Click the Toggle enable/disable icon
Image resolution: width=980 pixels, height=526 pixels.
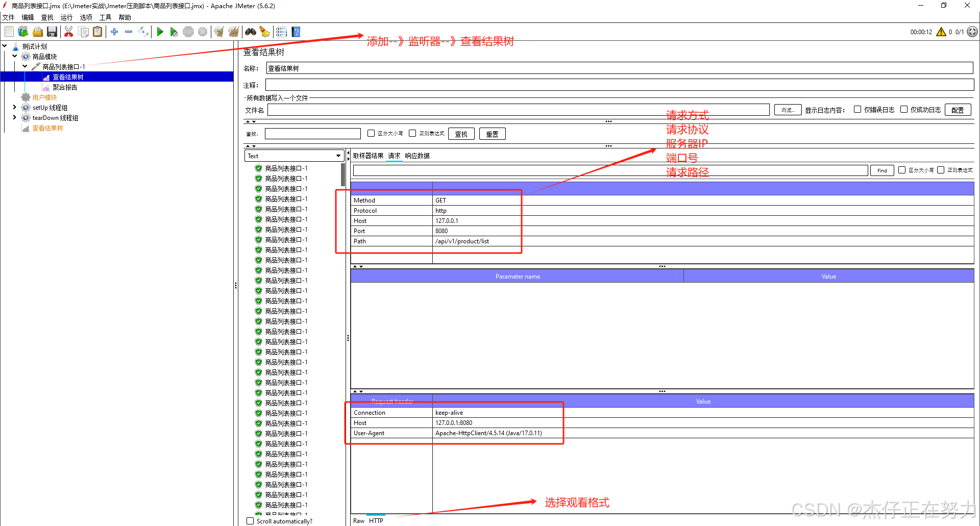(x=143, y=32)
